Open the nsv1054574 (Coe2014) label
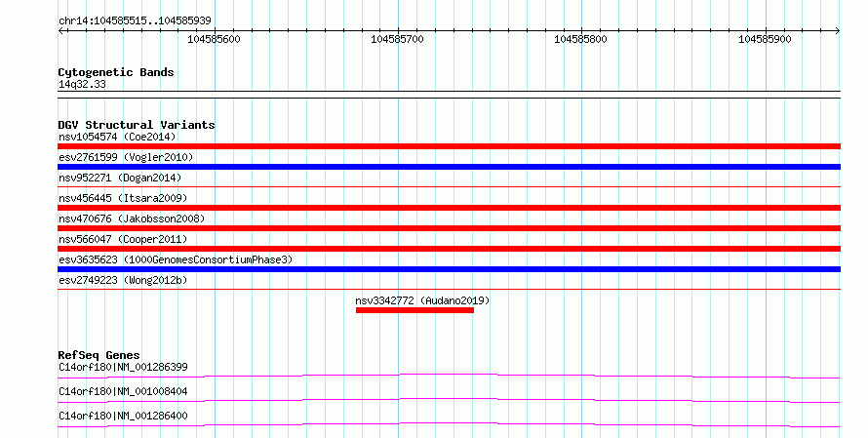Image resolution: width=868 pixels, height=438 pixels. tap(117, 137)
